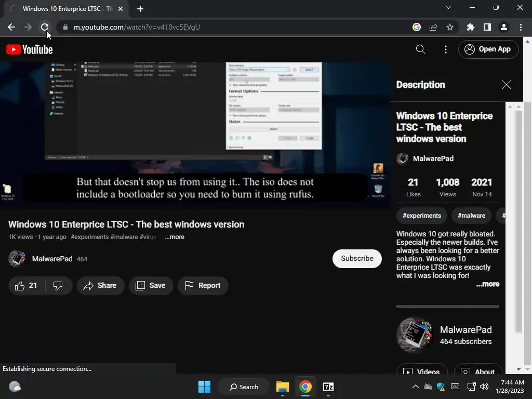Open Windows Start menu
This screenshot has height=399, width=532.
coord(204,387)
